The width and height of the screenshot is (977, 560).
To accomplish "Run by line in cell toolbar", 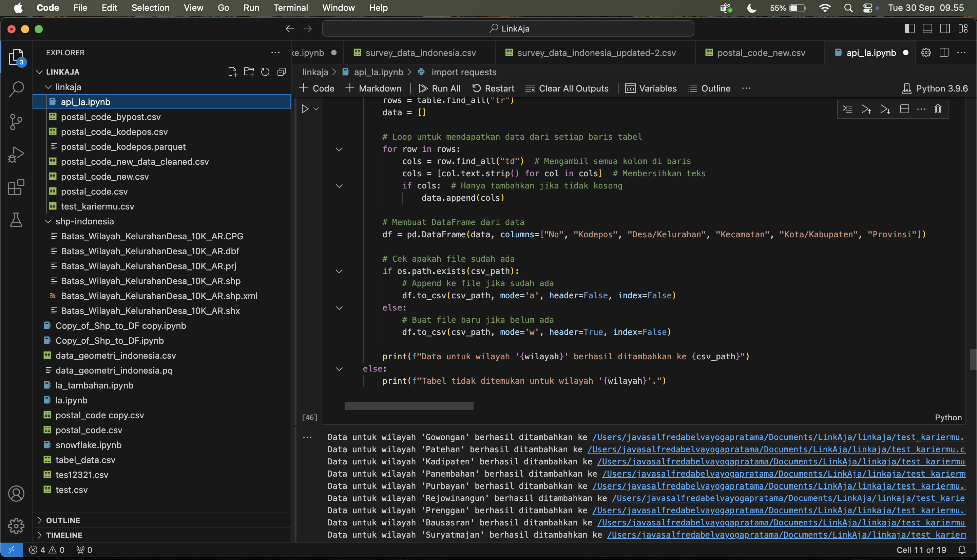I will (x=847, y=109).
